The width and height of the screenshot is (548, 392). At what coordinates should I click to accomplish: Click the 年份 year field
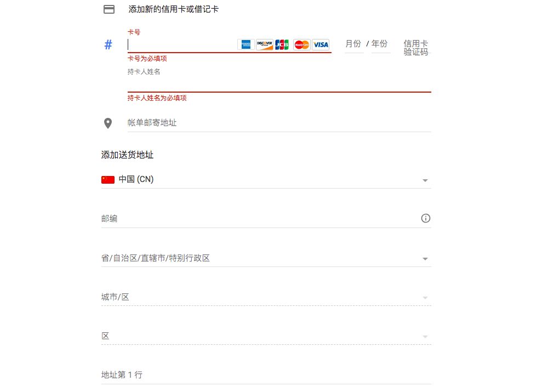point(380,44)
